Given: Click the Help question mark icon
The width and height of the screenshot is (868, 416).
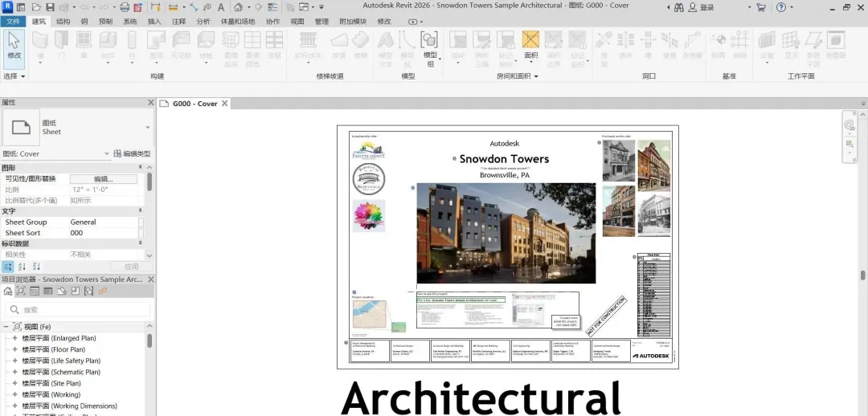Looking at the screenshot, I should click(x=780, y=7).
